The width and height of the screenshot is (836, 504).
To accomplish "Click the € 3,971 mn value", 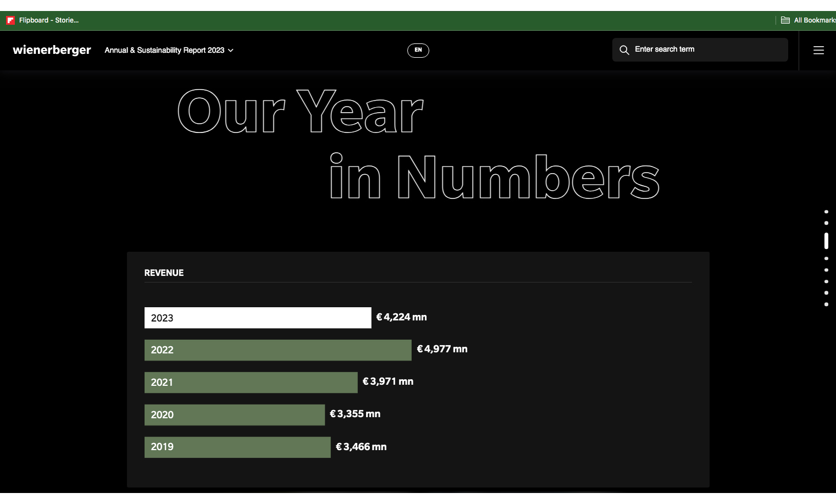I will click(388, 381).
